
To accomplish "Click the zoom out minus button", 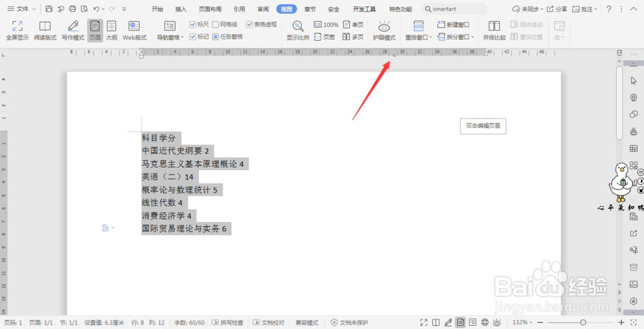I will [540, 323].
